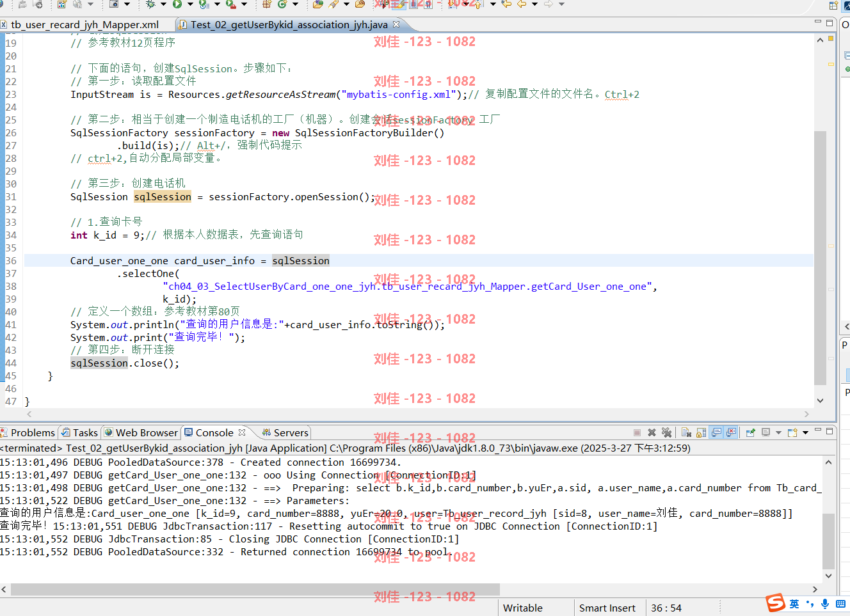This screenshot has height=616, width=850.
Task: Click the Run Last Tool coverage icon
Action: point(204,4)
